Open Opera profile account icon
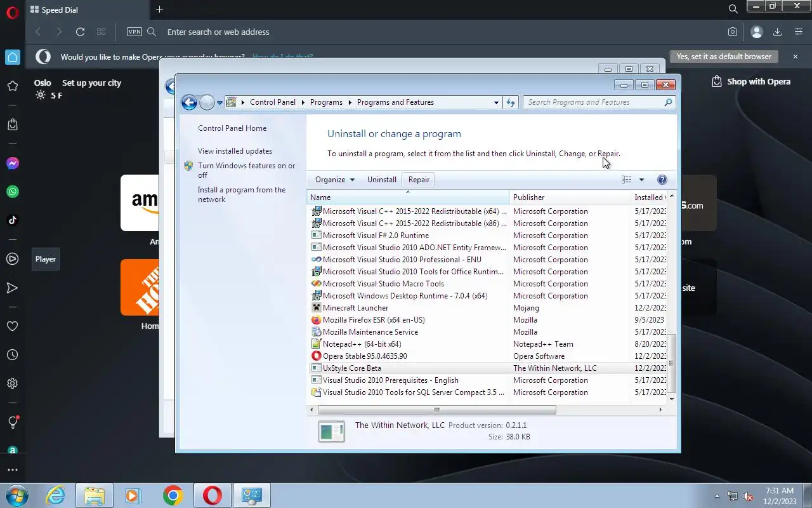Screen dimensions: 812x508 click(x=756, y=32)
